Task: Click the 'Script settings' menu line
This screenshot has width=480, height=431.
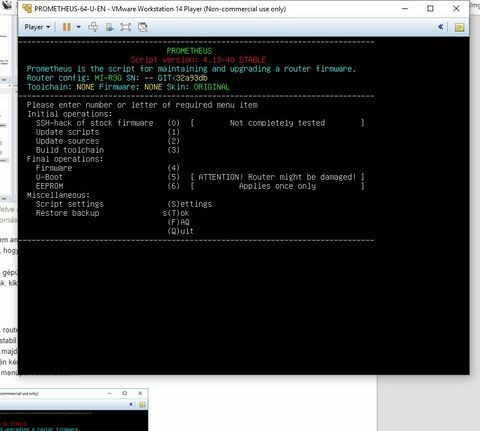Action: pyautogui.click(x=70, y=204)
